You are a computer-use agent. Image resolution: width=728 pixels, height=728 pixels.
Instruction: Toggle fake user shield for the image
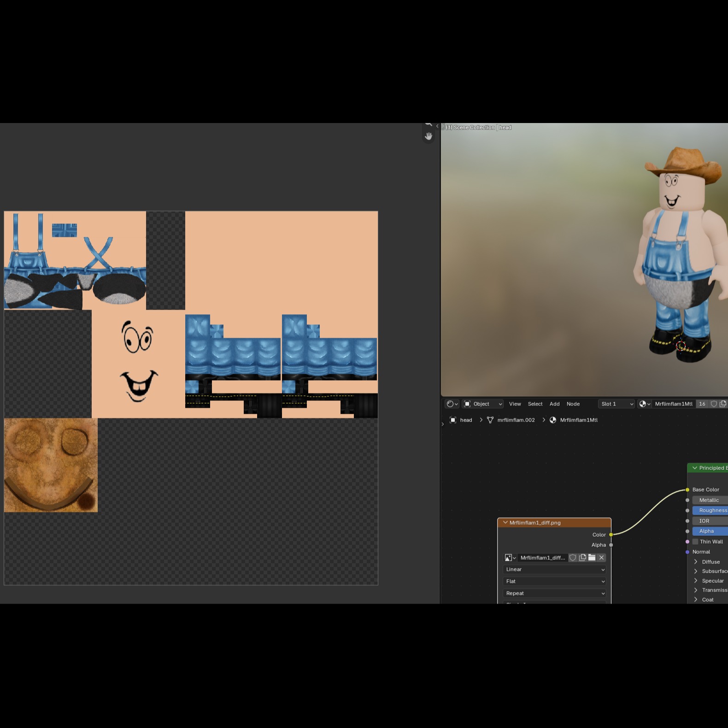coord(573,558)
